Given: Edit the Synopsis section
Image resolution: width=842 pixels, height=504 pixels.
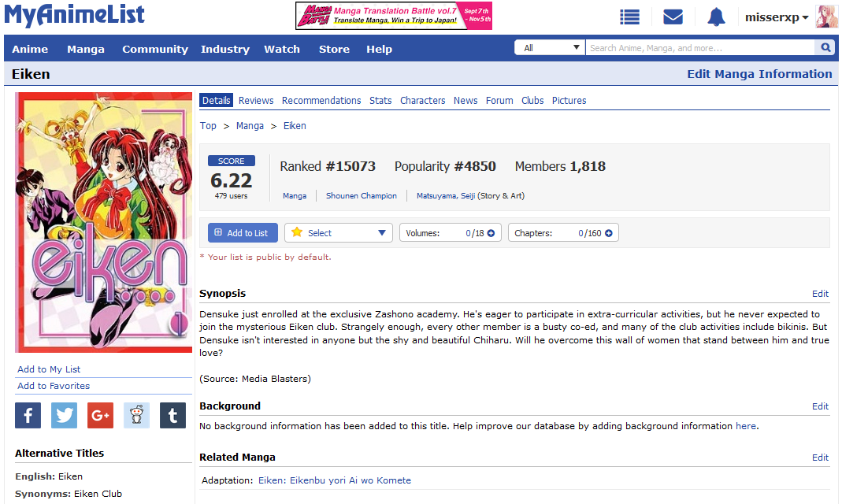Looking at the screenshot, I should click(x=820, y=294).
